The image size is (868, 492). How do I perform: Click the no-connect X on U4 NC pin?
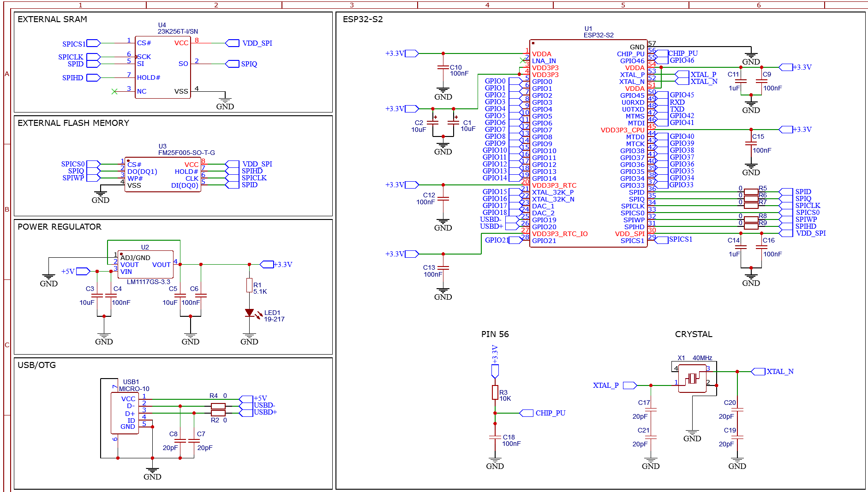coord(114,91)
